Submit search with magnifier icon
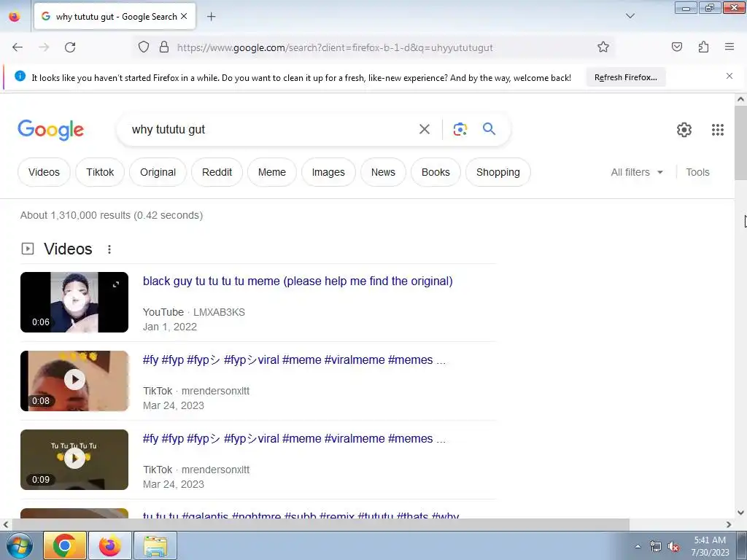747x560 pixels. [x=489, y=128]
